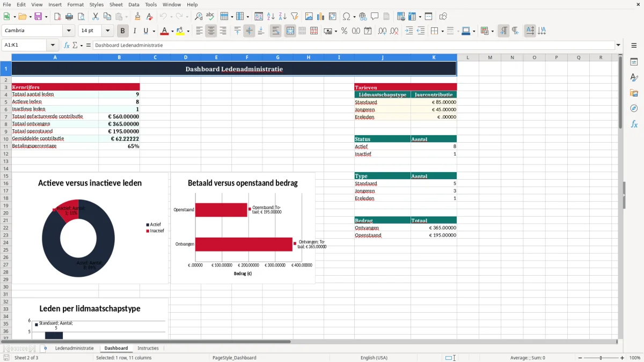The height and width of the screenshot is (362, 644).
Task: Toggle Merge and Center Cells
Action: (x=290, y=31)
